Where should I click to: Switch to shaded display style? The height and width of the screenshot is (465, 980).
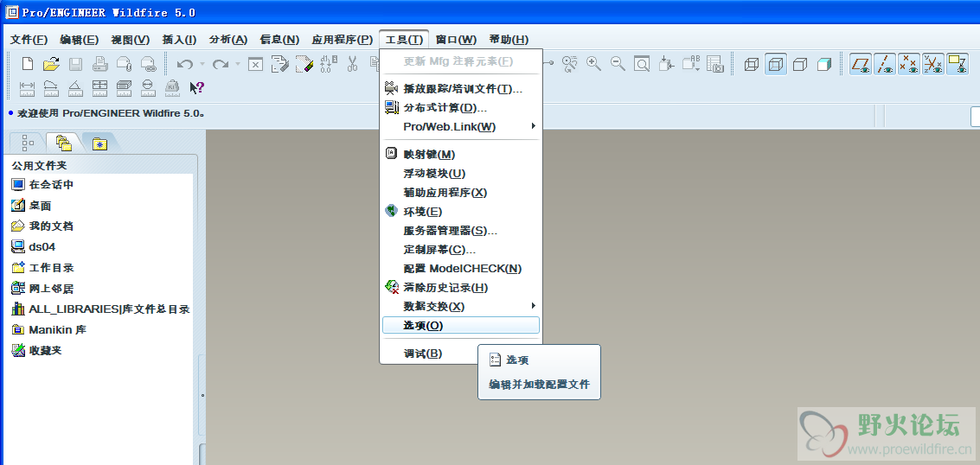pos(824,64)
